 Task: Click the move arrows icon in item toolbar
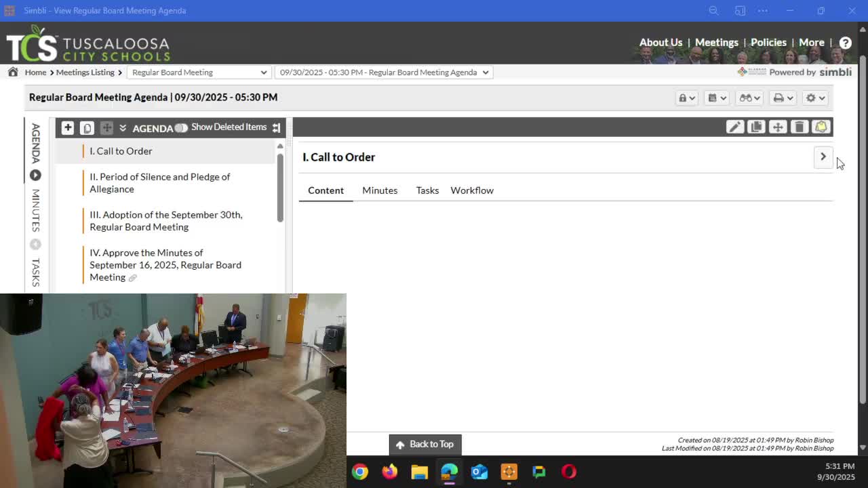[x=778, y=127]
